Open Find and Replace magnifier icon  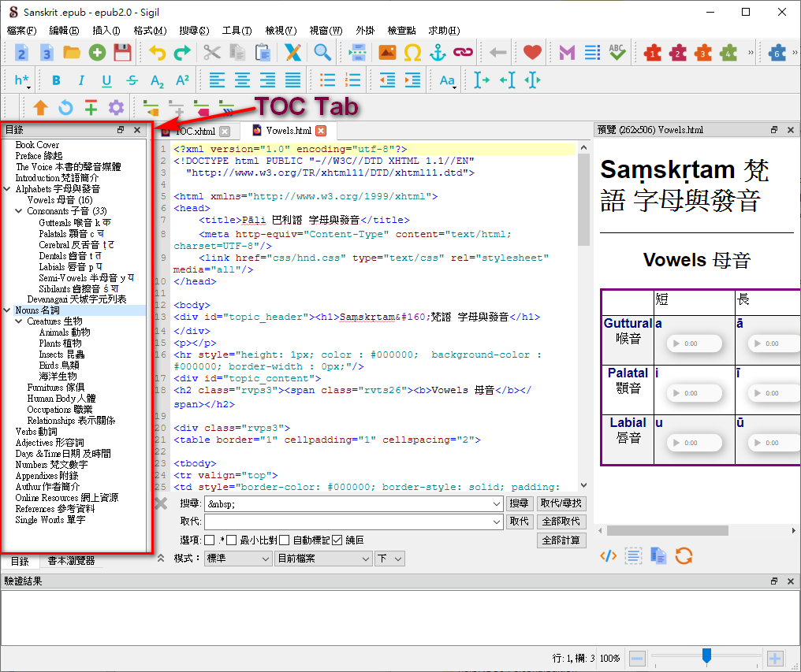[322, 53]
